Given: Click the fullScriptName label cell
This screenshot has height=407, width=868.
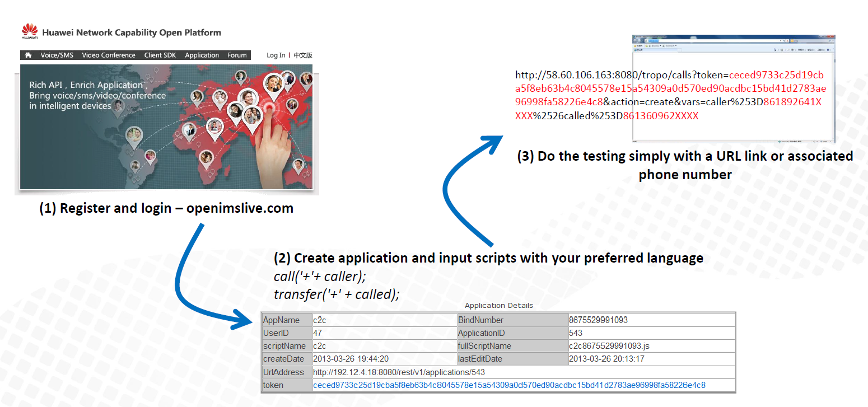Looking at the screenshot, I should click(x=512, y=346).
